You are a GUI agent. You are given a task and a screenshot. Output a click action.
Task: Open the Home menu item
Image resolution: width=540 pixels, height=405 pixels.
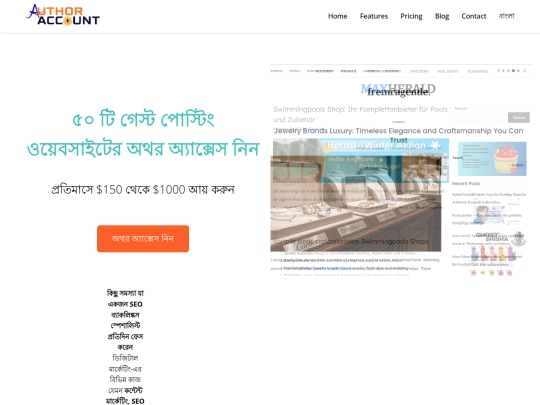[338, 16]
